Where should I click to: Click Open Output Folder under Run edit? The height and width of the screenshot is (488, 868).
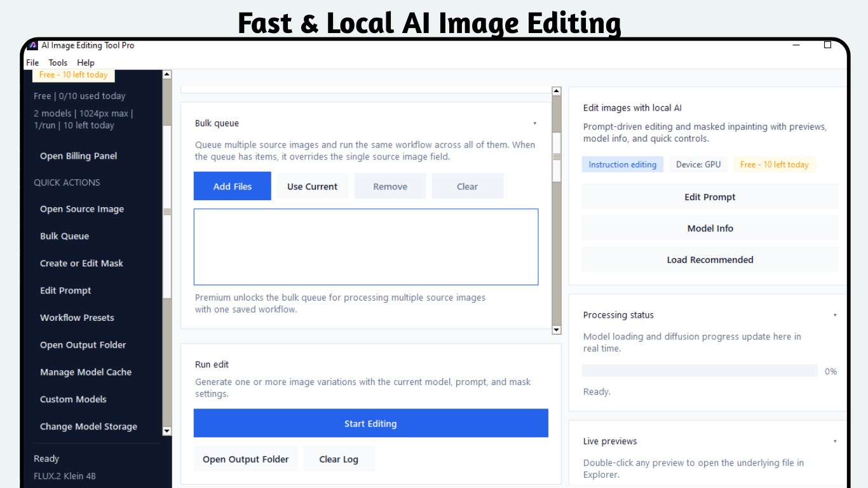coord(246,459)
